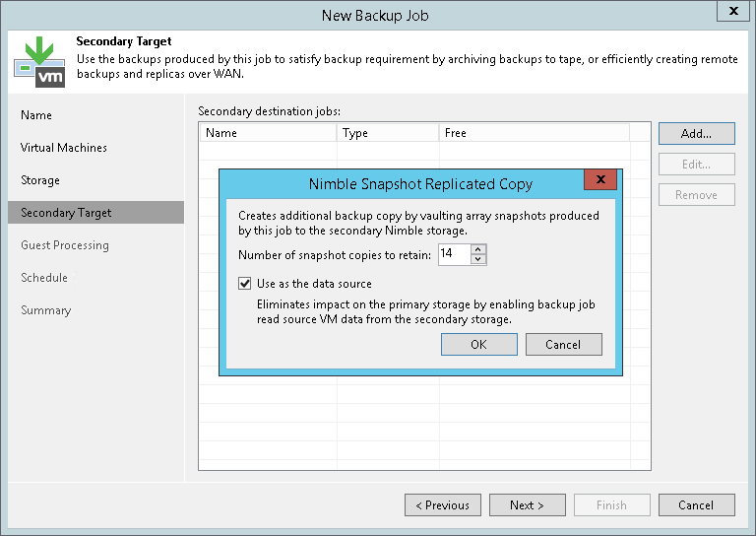Proceed with the Next > button
The width and height of the screenshot is (756, 536).
(x=528, y=505)
